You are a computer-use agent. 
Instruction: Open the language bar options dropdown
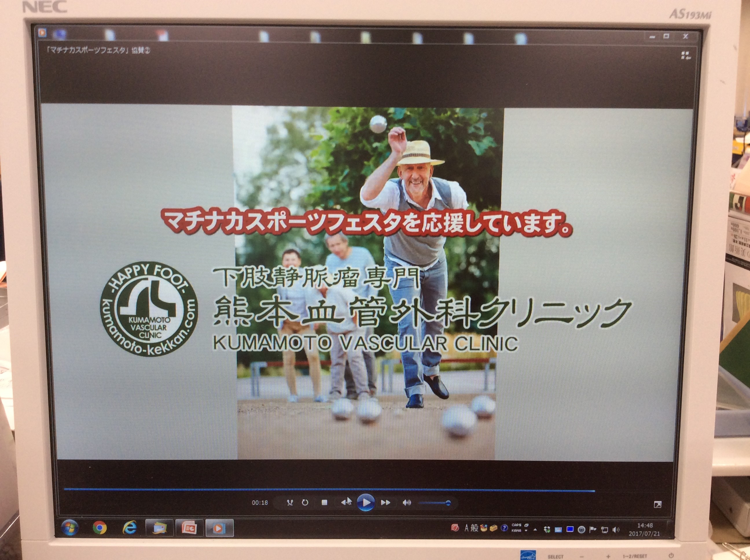(526, 530)
